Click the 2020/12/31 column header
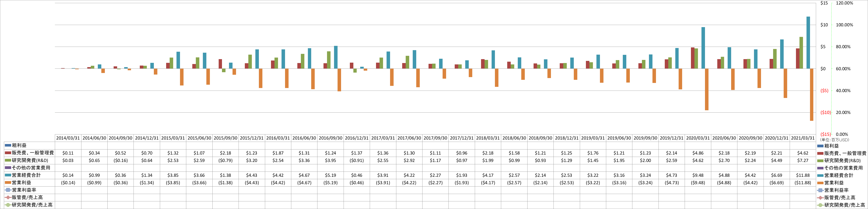 click(x=777, y=138)
